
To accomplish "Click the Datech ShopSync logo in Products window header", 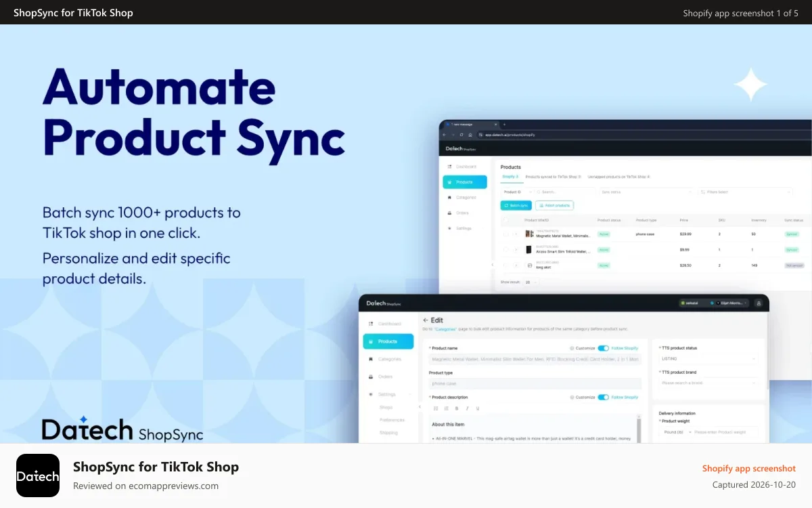I will click(x=461, y=148).
